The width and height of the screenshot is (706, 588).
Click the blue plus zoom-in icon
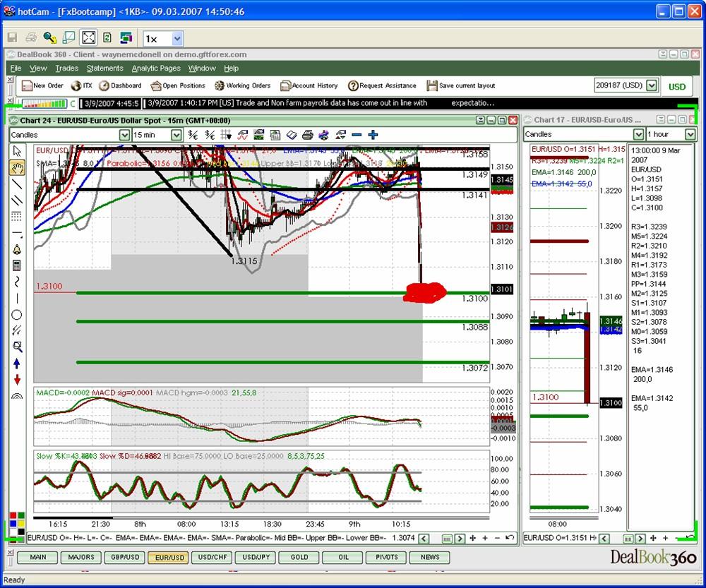pos(373,135)
